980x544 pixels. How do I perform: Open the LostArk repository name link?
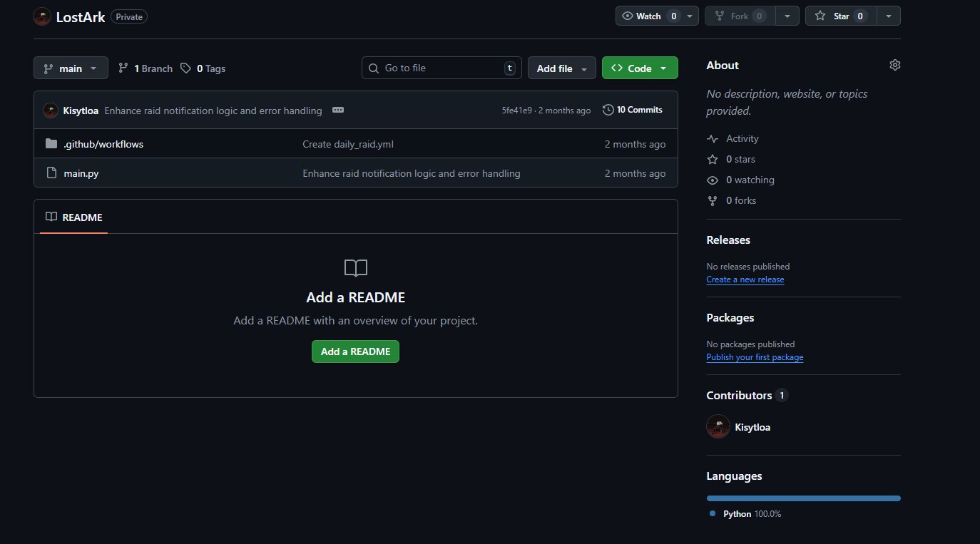pos(81,16)
